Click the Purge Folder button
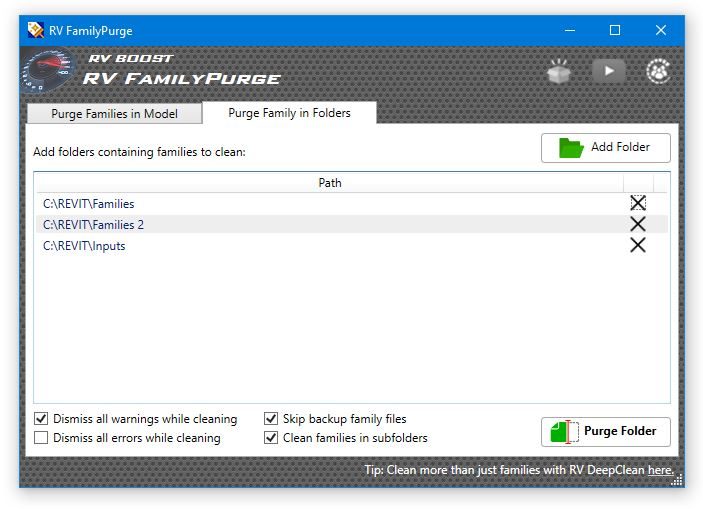 click(606, 431)
